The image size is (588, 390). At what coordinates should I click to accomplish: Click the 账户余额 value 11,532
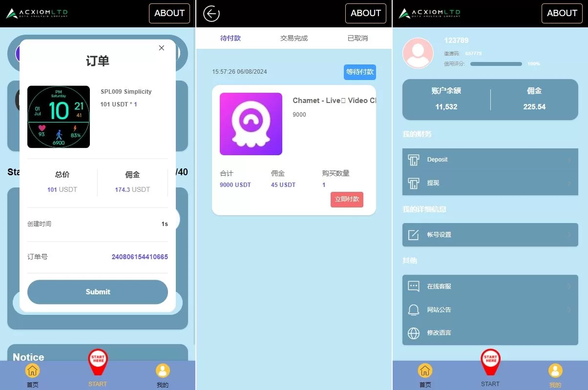446,106
